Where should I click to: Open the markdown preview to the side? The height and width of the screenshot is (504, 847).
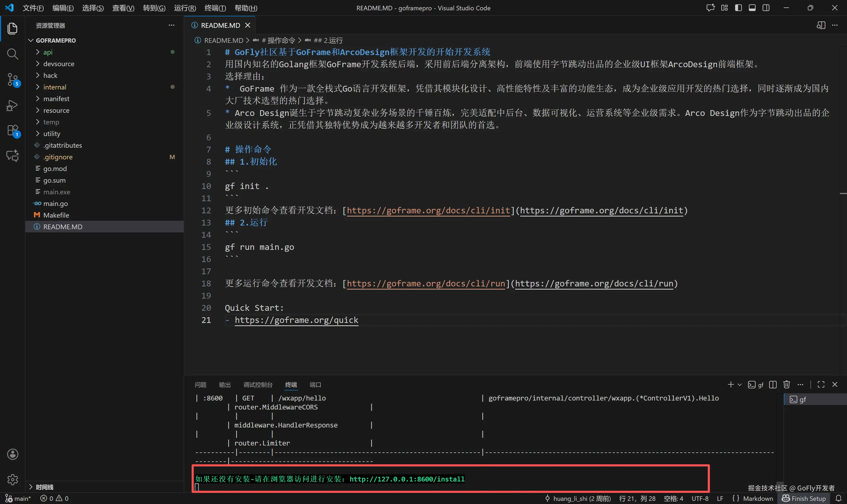tap(821, 25)
